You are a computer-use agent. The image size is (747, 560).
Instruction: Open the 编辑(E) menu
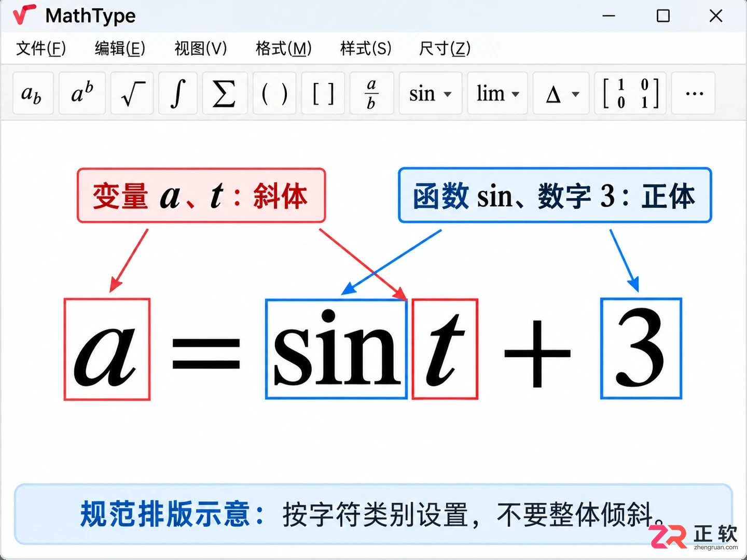pyautogui.click(x=120, y=48)
